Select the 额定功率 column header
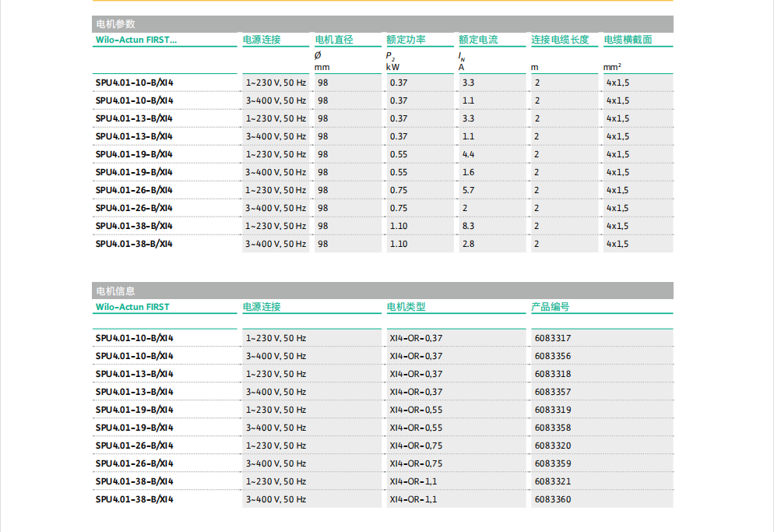The image size is (774, 532). (x=406, y=40)
